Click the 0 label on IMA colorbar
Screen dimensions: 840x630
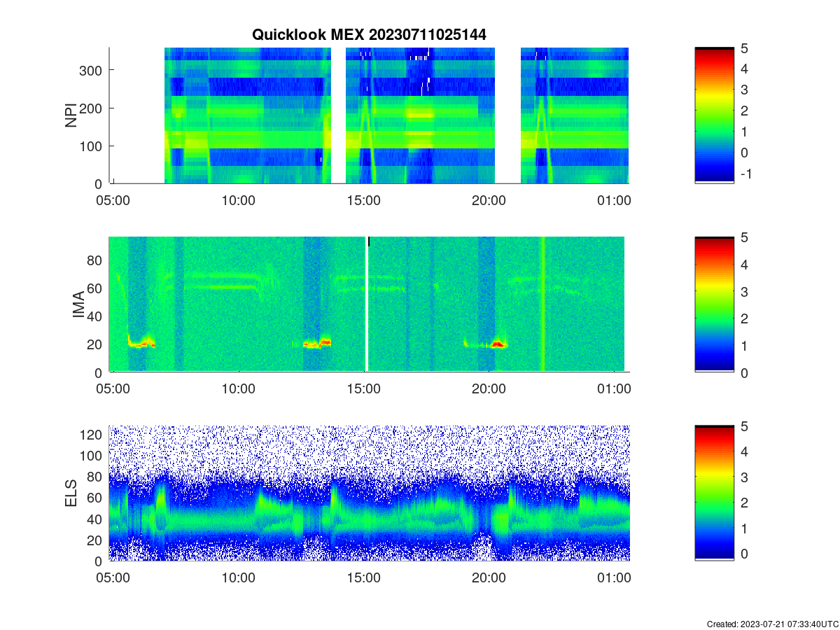point(745,372)
